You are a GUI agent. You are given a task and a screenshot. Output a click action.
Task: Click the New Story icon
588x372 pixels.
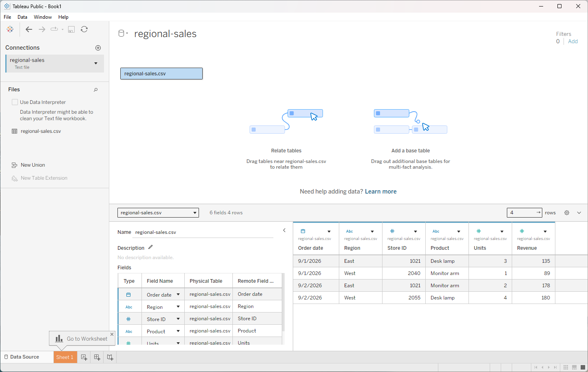pyautogui.click(x=110, y=357)
